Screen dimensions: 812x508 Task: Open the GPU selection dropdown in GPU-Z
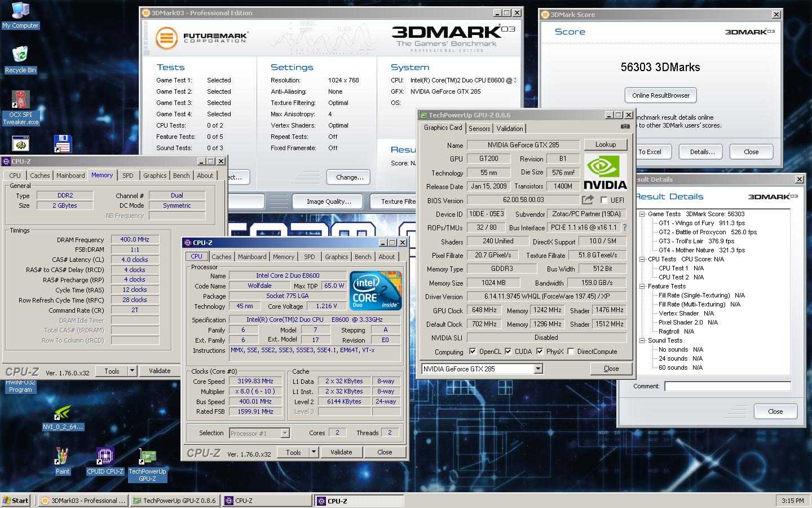pos(538,369)
